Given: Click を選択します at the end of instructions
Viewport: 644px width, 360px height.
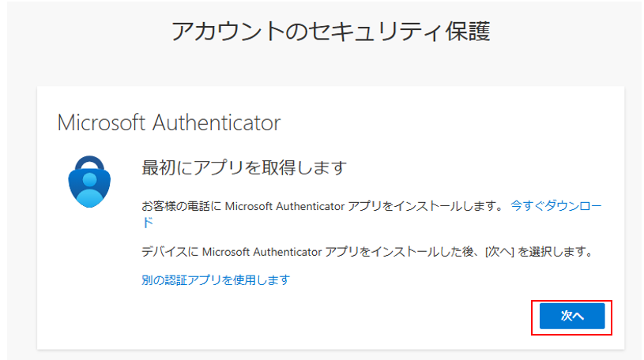Looking at the screenshot, I should 555,251.
